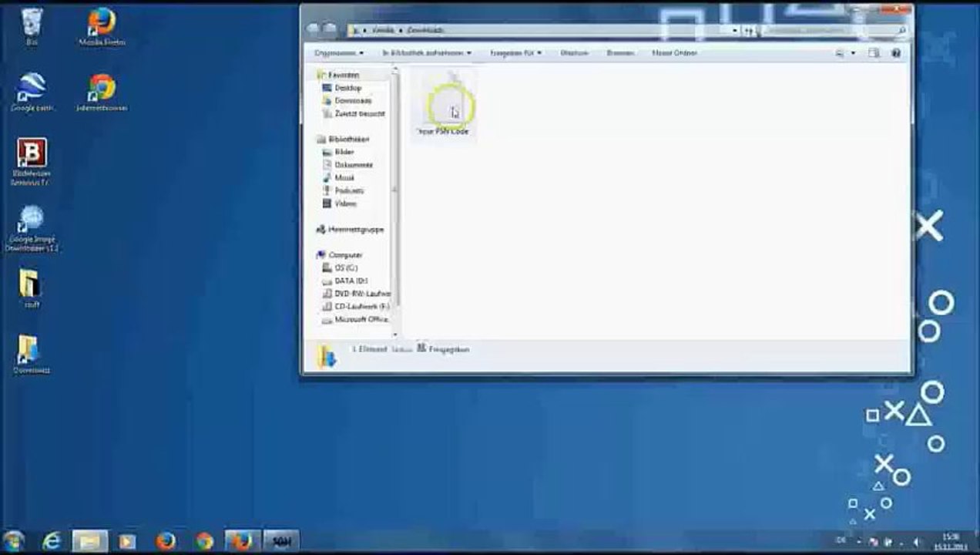
Task: Click the Freigegeben status in details pane
Action: [448, 349]
